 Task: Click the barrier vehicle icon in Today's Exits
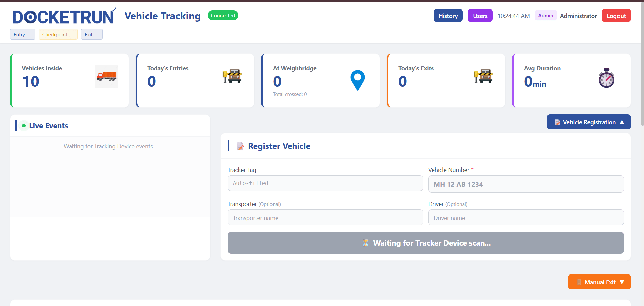tap(483, 76)
